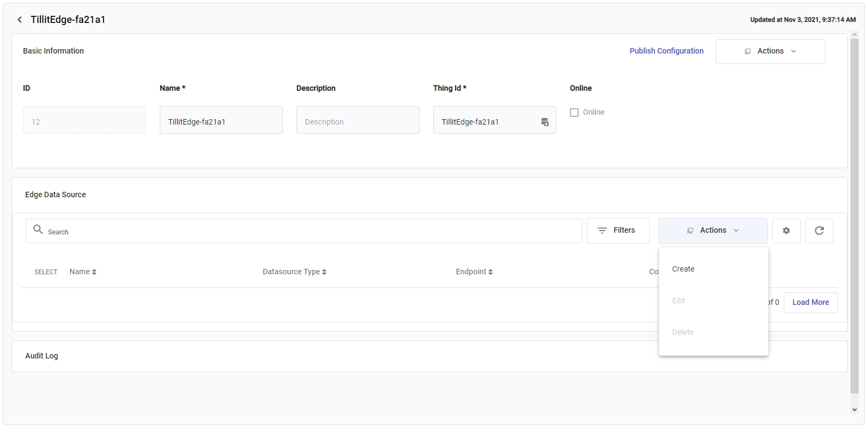The height and width of the screenshot is (430, 868).
Task: Choose Create from Actions menu
Action: click(x=683, y=269)
